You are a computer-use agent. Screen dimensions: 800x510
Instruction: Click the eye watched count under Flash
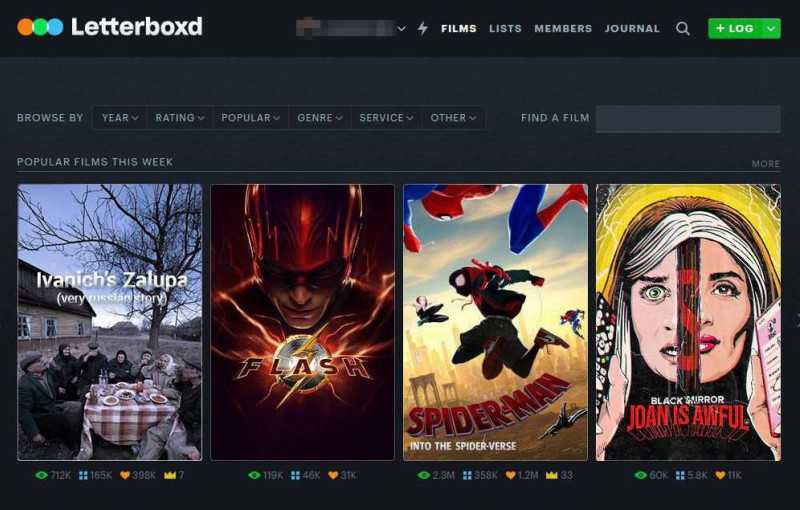[265, 475]
